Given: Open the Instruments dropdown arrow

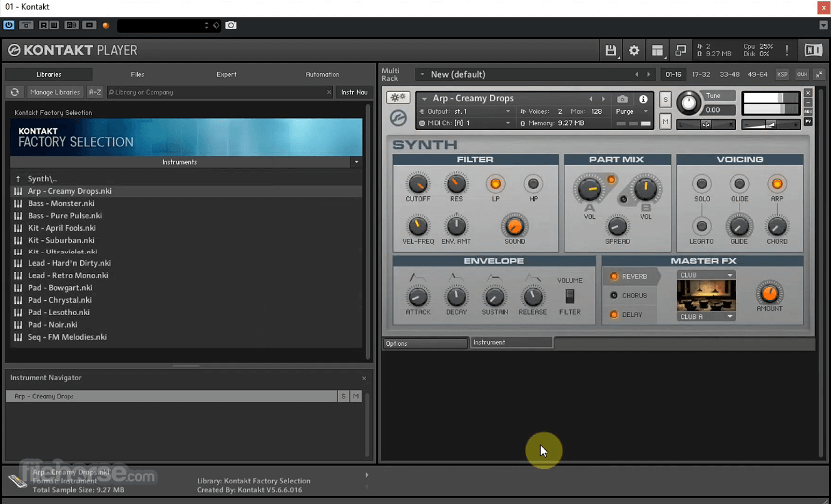Looking at the screenshot, I should pyautogui.click(x=357, y=162).
